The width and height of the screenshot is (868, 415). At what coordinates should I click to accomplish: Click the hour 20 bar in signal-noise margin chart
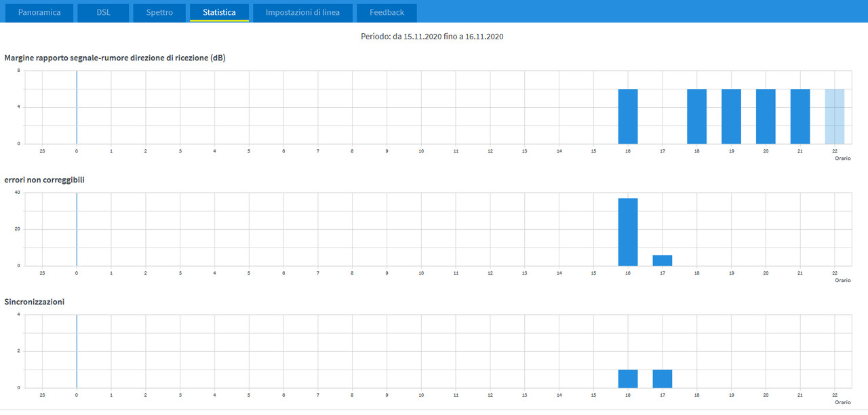766,117
